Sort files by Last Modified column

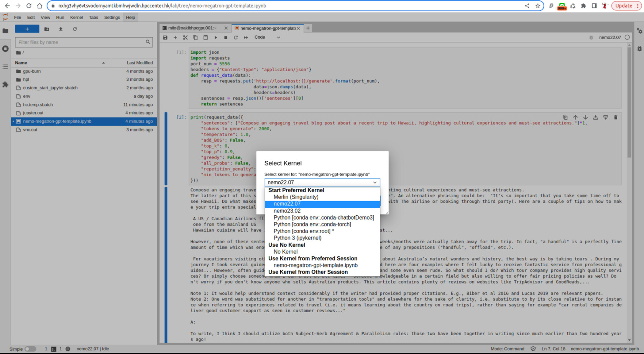[x=134, y=63]
